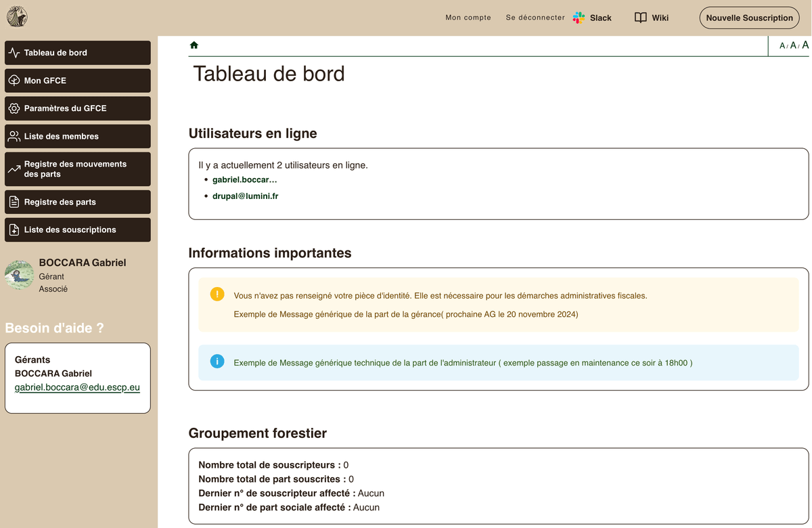Open Slack via its colorful icon
Viewport: 812px width, 528px height.
tap(579, 18)
